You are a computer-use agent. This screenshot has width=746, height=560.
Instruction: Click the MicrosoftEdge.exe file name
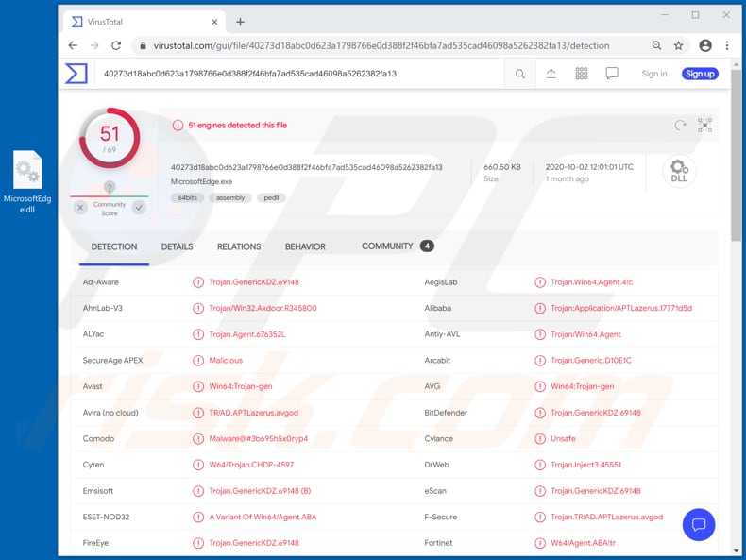(x=201, y=181)
